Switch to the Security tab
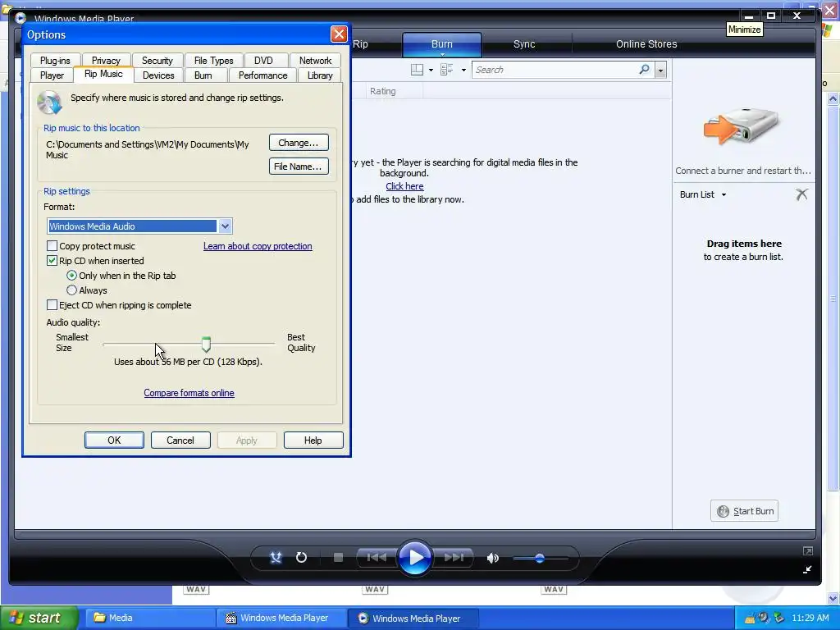Viewport: 840px width, 630px height. point(157,61)
